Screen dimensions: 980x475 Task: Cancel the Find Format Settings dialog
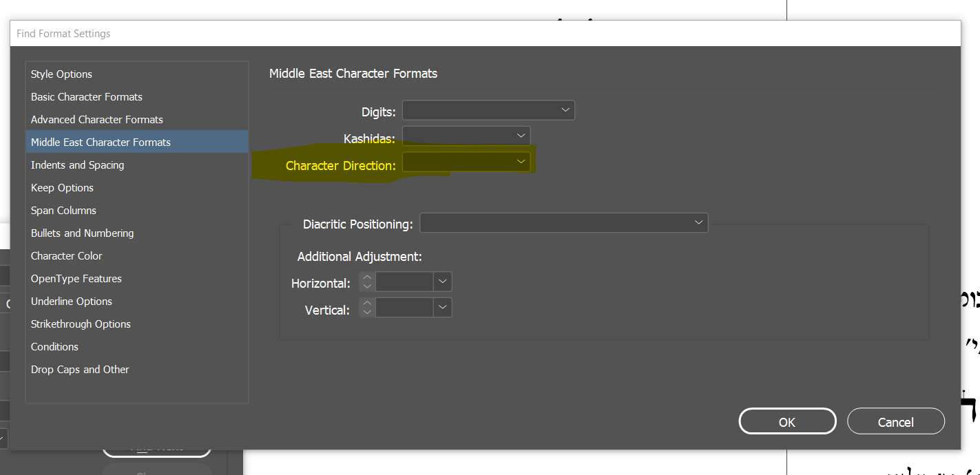coord(895,422)
